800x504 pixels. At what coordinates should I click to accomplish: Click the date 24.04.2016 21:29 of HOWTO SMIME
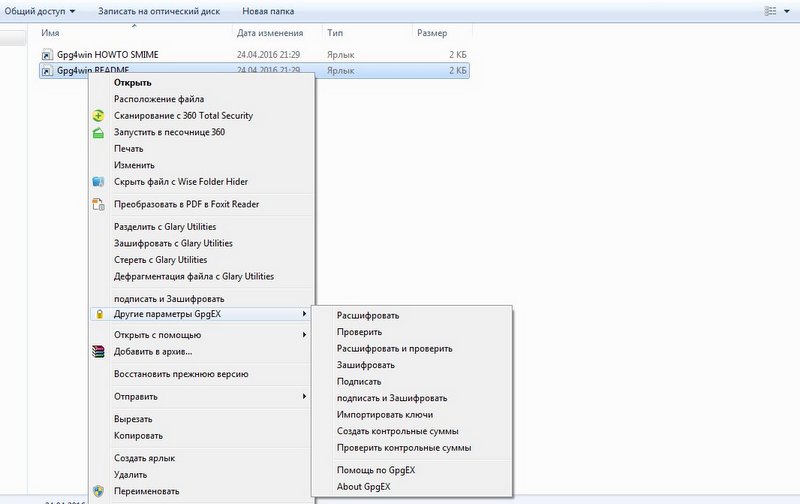(268, 55)
